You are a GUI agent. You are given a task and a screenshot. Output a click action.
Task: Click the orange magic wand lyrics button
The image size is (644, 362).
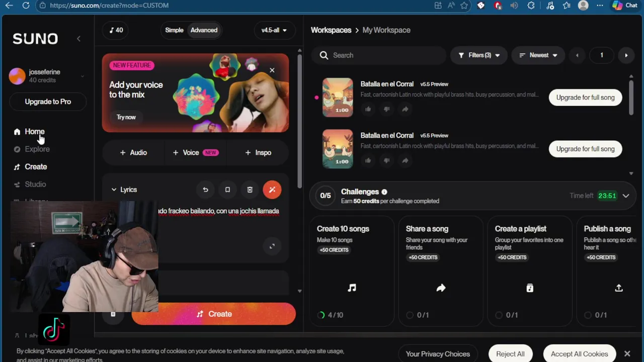272,190
